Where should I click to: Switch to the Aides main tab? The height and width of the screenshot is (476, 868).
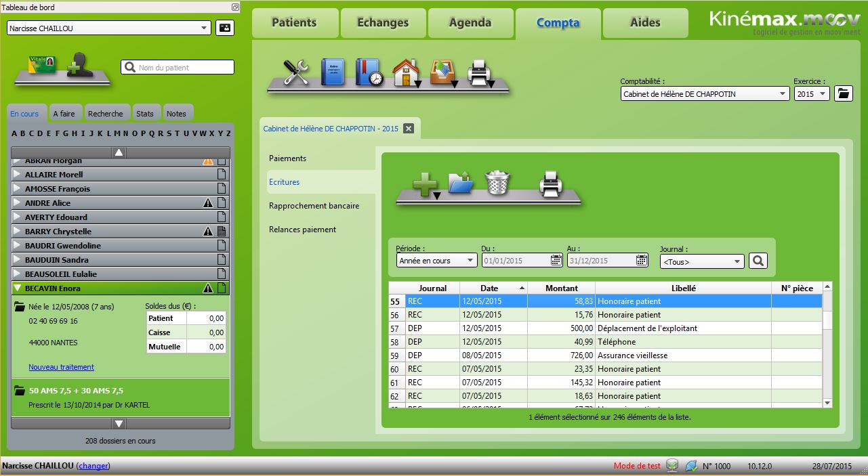[645, 23]
